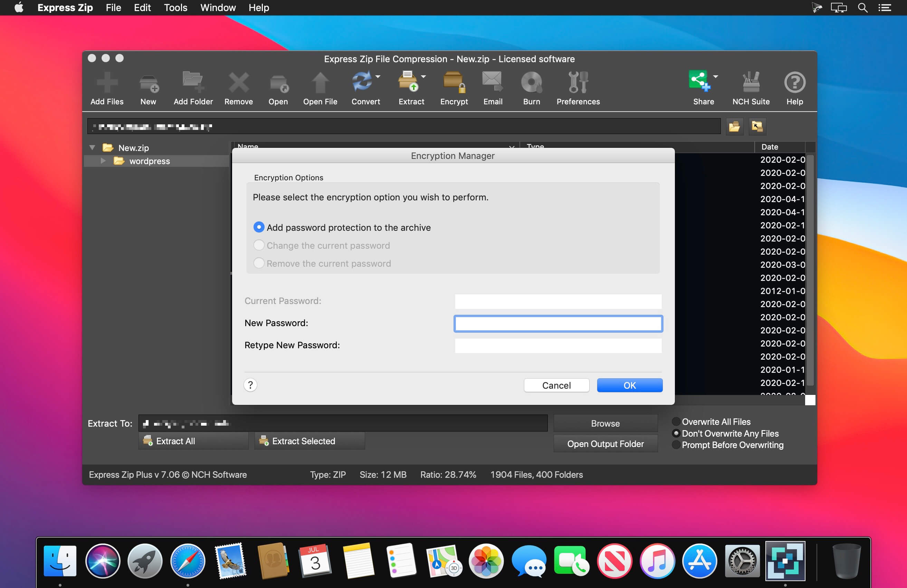Open the Extract dropdown arrow
Image resolution: width=907 pixels, height=588 pixels.
tap(423, 77)
